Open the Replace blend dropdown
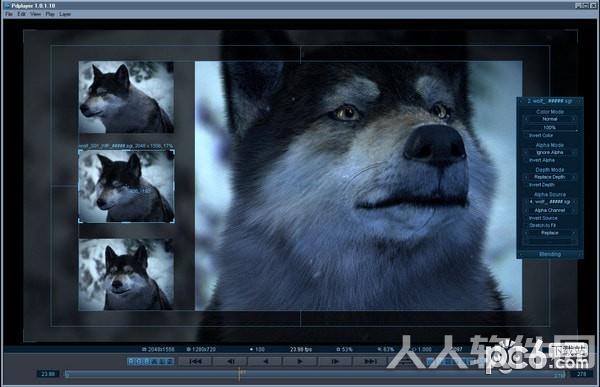The width and height of the screenshot is (600, 387). (x=550, y=233)
